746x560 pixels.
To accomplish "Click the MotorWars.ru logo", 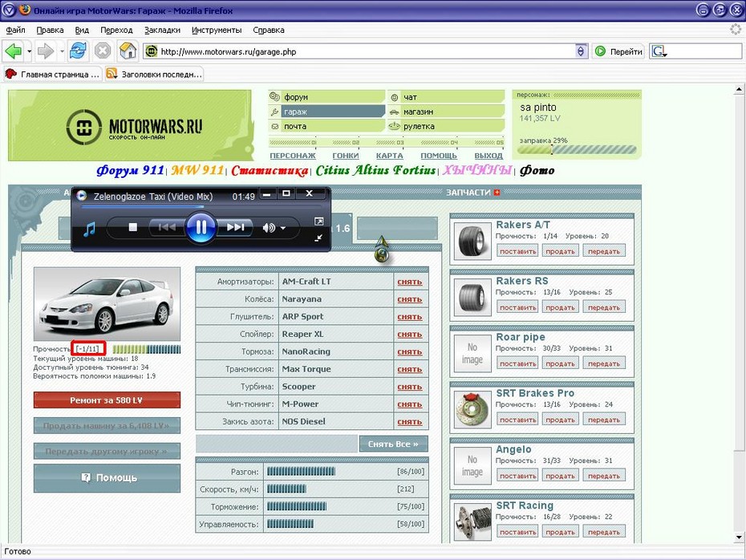I will coord(134,128).
